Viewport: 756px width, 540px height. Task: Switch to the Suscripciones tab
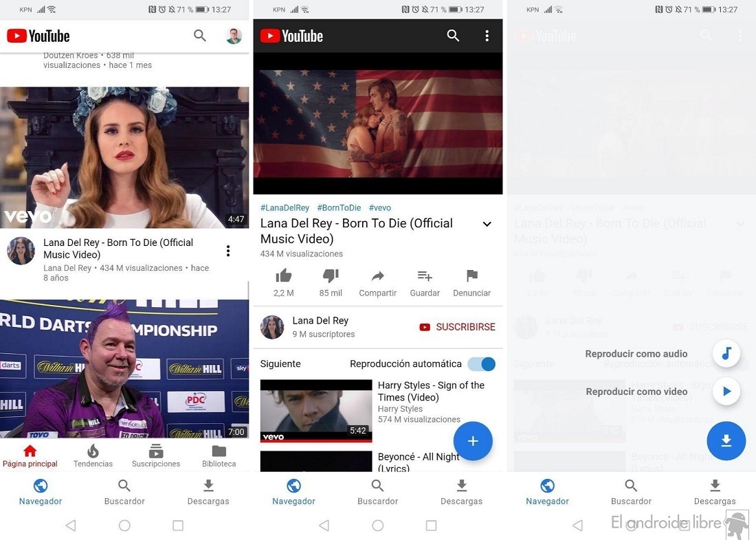point(156,457)
